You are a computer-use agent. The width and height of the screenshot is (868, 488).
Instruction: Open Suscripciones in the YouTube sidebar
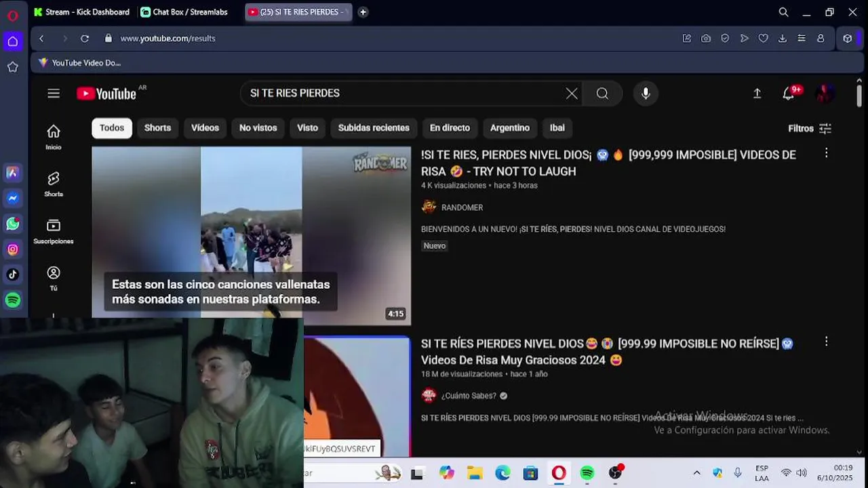pyautogui.click(x=54, y=231)
